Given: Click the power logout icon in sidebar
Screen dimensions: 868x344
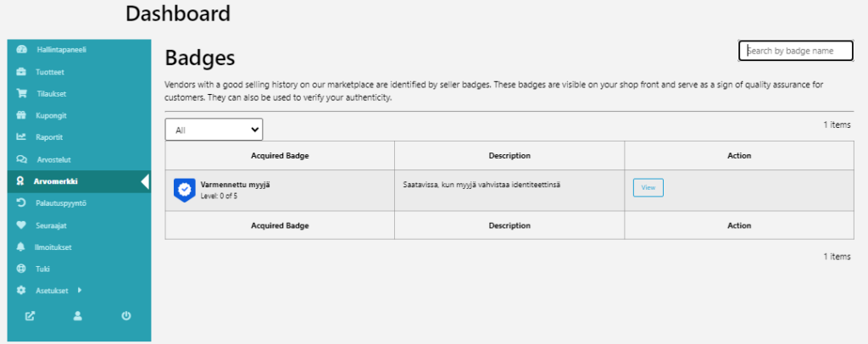Looking at the screenshot, I should (x=126, y=316).
